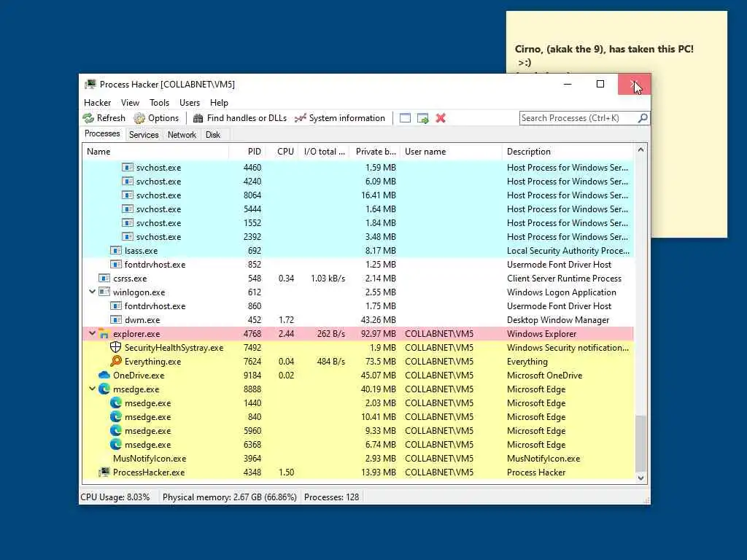Switch to the Services tab

click(x=144, y=135)
